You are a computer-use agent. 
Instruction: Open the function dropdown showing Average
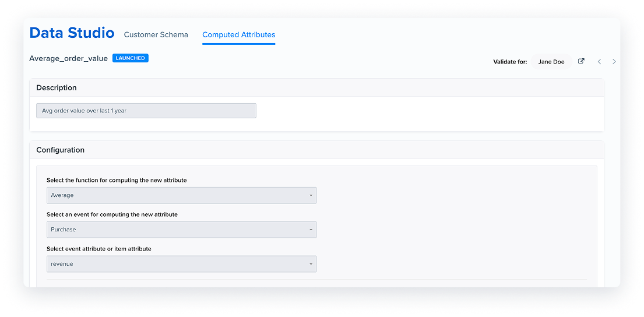[x=181, y=195]
